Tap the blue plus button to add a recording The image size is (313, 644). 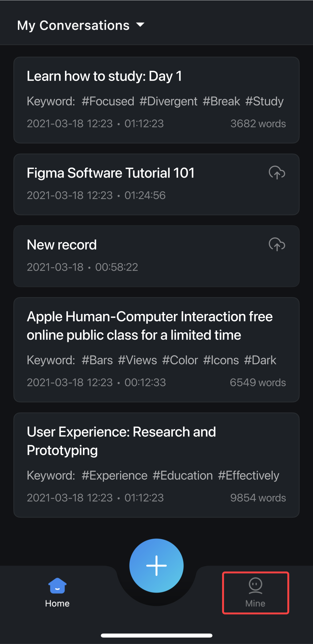156,565
